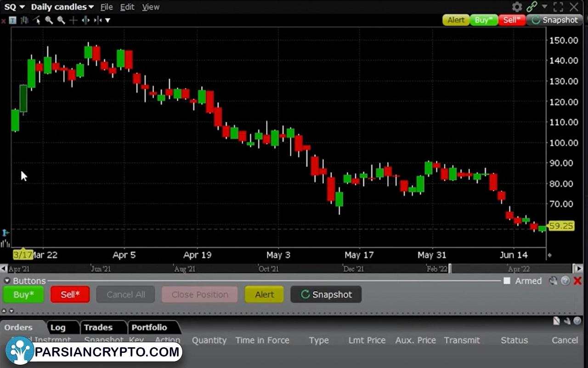Switch to the Portfolio tab
Image resolution: width=588 pixels, height=368 pixels.
coord(149,328)
